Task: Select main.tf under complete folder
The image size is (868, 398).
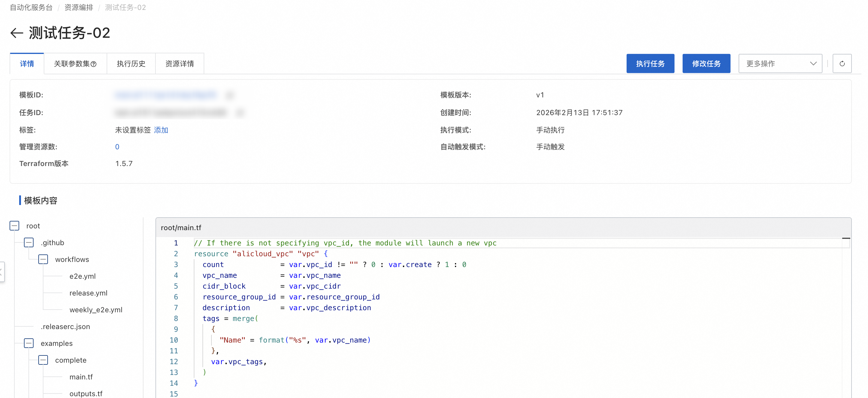Action: 81,377
